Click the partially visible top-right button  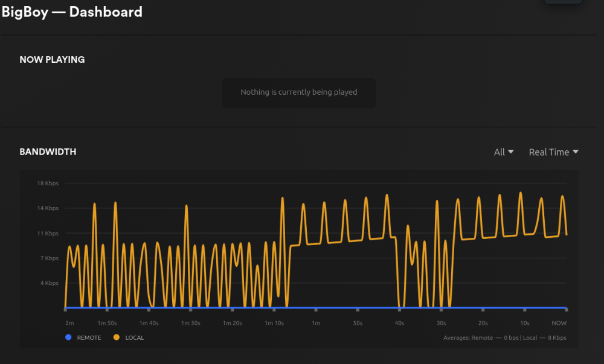tap(563, 2)
